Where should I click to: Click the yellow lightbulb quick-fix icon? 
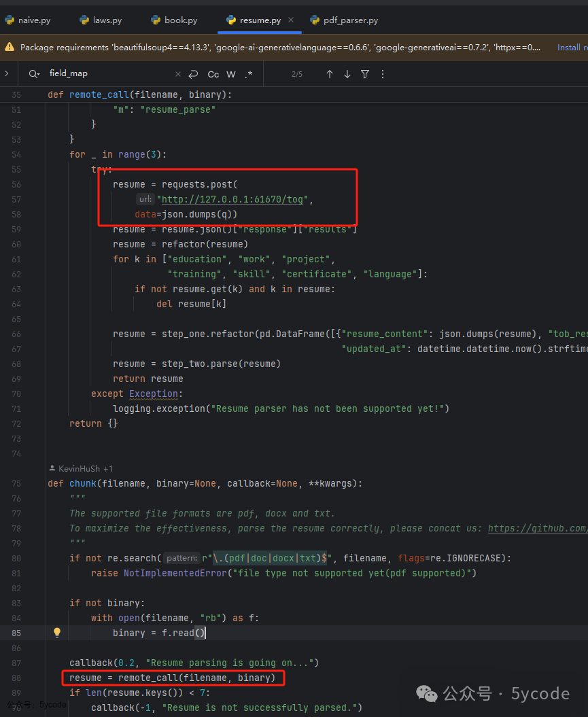(57, 633)
